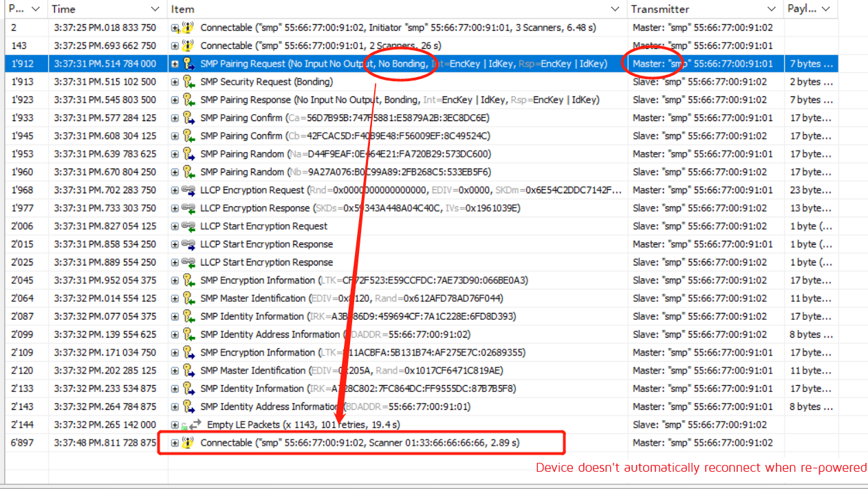Expand the Empty LE Packets entry
Viewport: 868px width, 489px height.
tap(173, 424)
